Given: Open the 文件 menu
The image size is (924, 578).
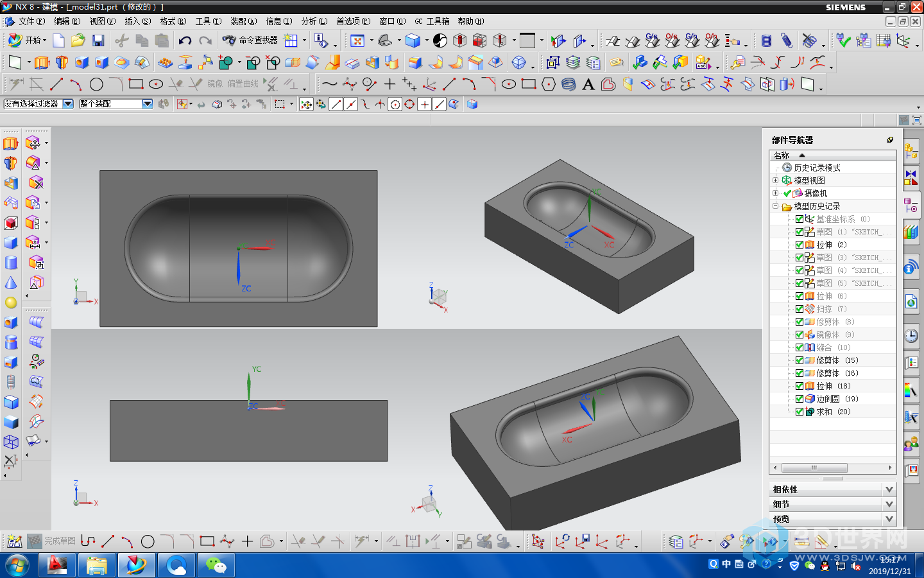Looking at the screenshot, I should coord(31,21).
